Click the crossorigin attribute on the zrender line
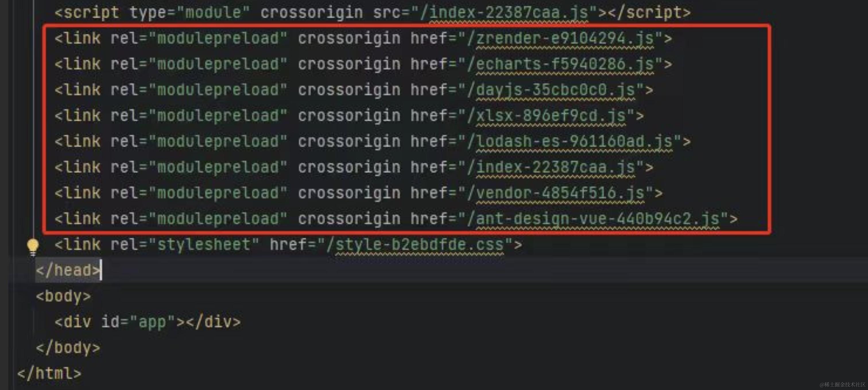868x390 pixels. tap(349, 38)
